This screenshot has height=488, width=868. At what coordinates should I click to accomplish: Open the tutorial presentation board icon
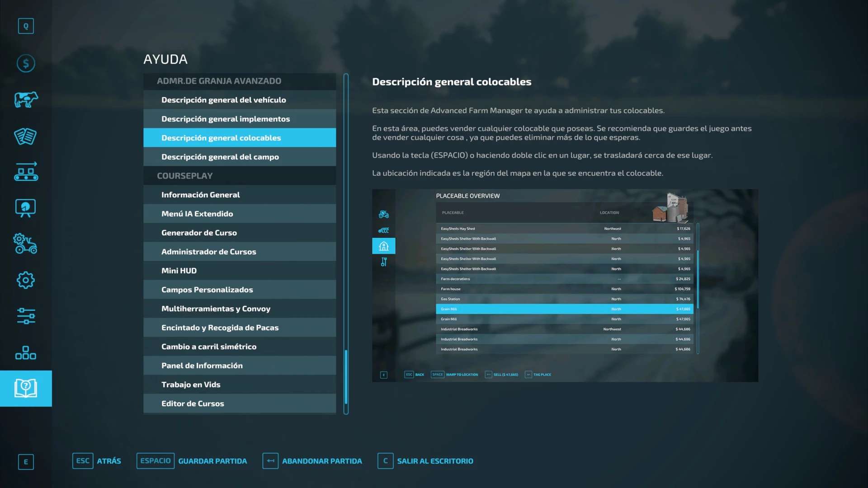(26, 208)
